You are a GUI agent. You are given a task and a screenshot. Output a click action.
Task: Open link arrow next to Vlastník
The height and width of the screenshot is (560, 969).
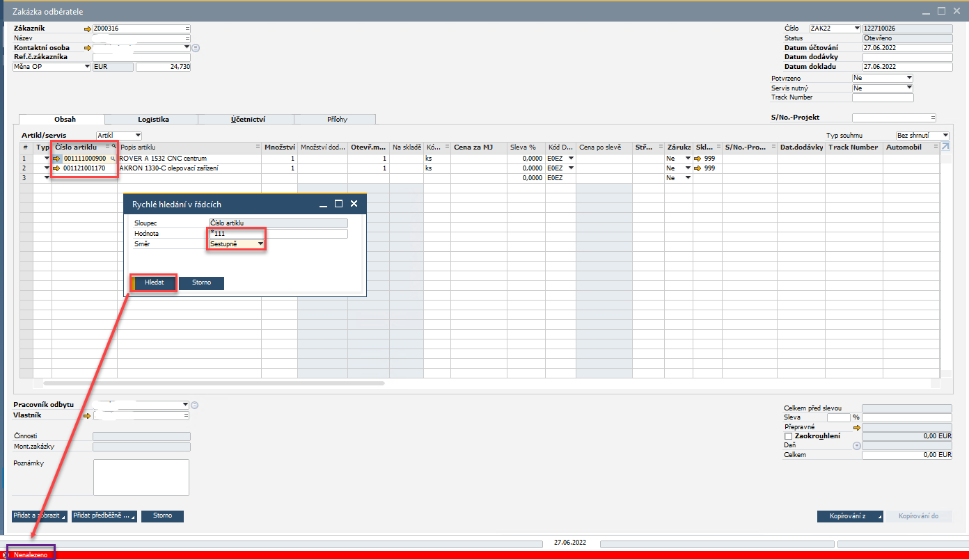pyautogui.click(x=88, y=415)
